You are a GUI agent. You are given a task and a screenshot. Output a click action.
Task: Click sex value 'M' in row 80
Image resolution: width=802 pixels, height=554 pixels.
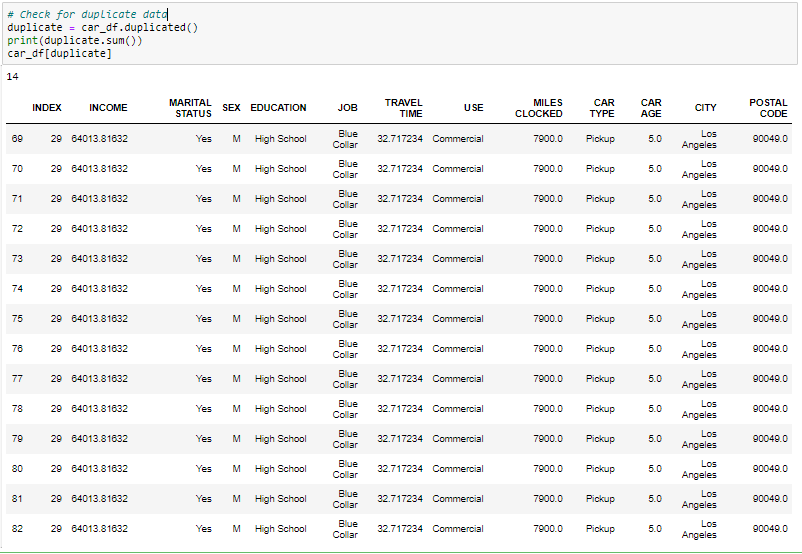236,469
